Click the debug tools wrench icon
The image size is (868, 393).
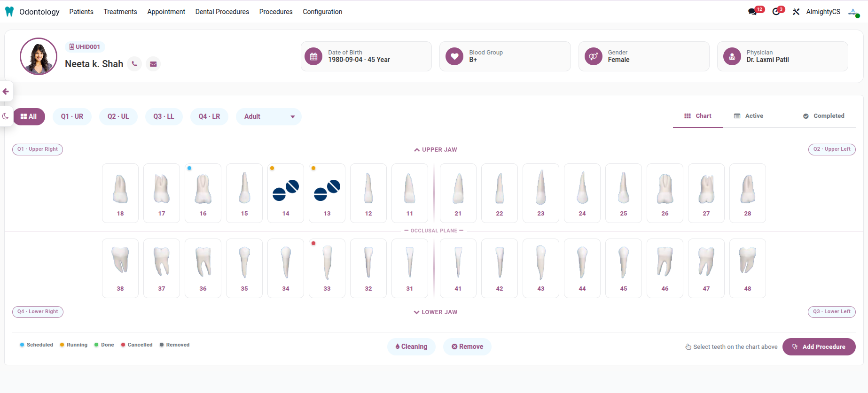(796, 12)
